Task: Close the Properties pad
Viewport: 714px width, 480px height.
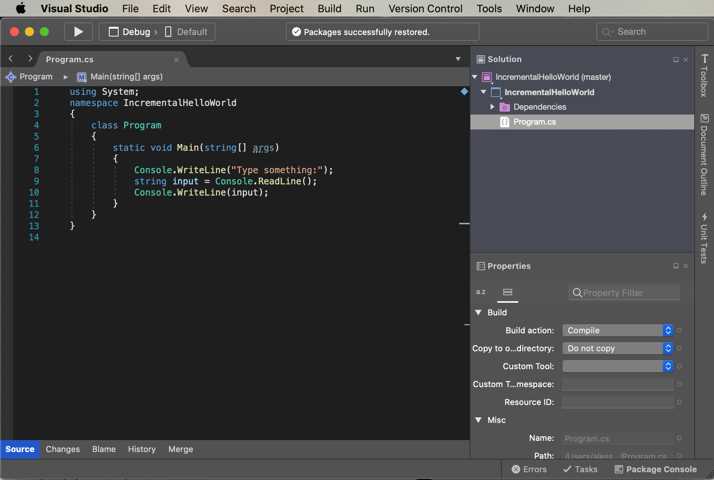Action: coord(685,266)
